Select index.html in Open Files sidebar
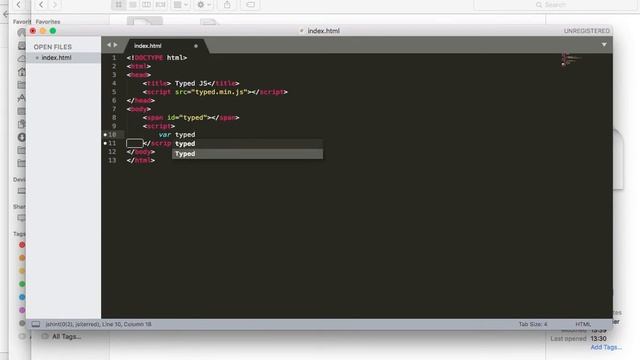The width and height of the screenshot is (640, 360). coord(56,58)
